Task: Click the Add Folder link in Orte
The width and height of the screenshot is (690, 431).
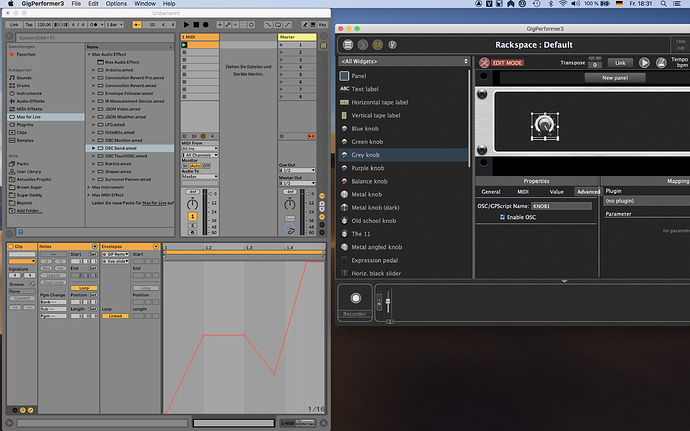Action: tap(29, 211)
